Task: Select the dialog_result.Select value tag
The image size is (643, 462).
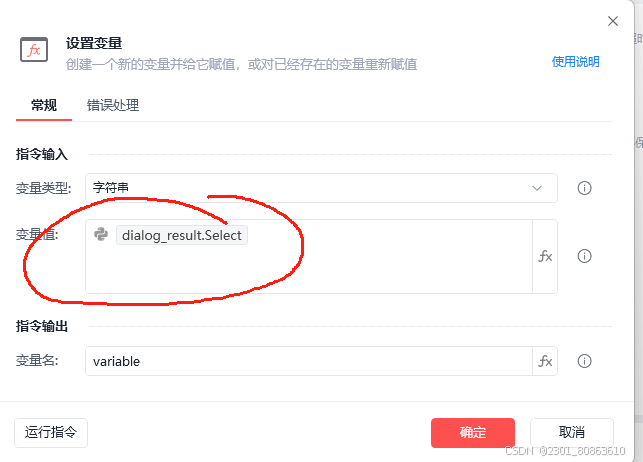Action: coord(182,235)
